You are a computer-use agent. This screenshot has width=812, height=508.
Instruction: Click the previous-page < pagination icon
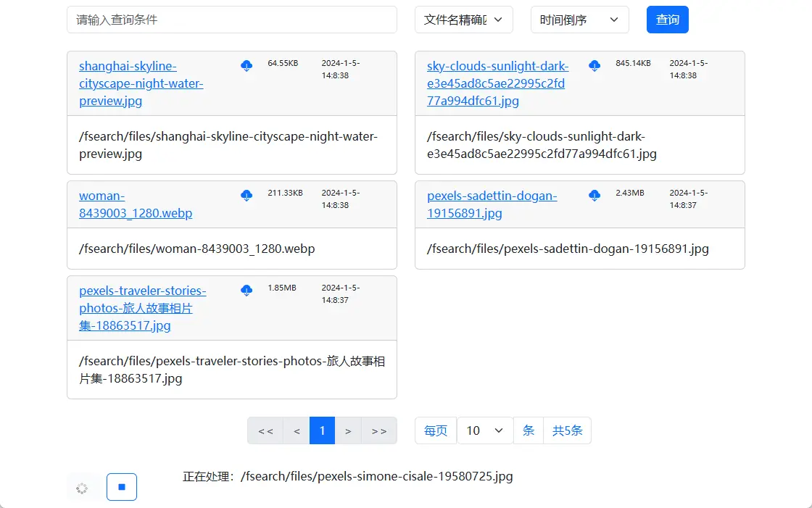pyautogui.click(x=296, y=430)
